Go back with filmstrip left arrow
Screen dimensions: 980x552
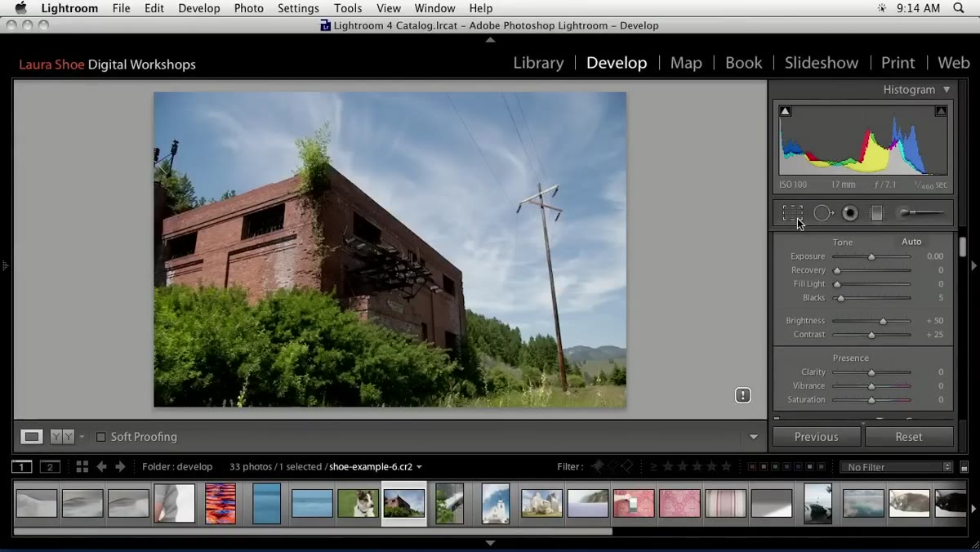[x=101, y=467]
